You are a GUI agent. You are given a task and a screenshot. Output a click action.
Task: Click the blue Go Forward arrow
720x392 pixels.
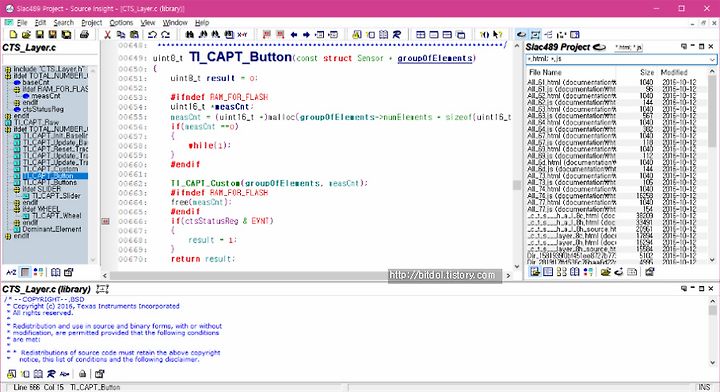306,34
